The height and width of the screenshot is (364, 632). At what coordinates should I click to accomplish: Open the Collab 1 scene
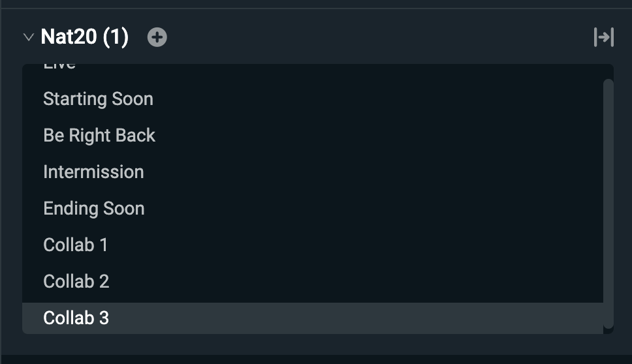point(76,245)
